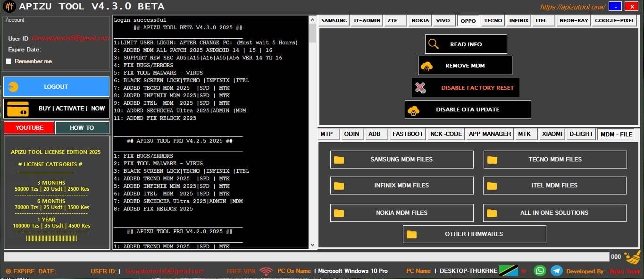Click the REMOVE MDM button

[465, 66]
